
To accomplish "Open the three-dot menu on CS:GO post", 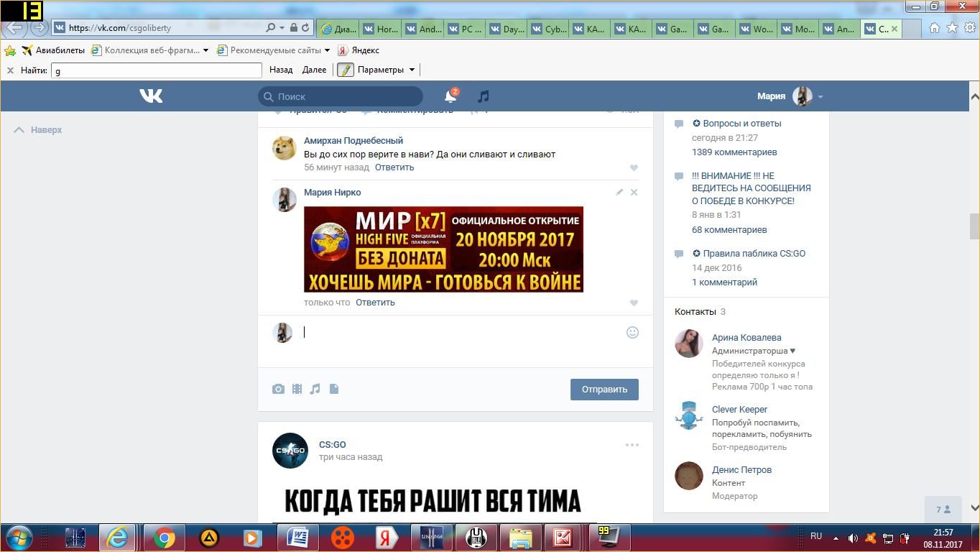I will point(632,445).
